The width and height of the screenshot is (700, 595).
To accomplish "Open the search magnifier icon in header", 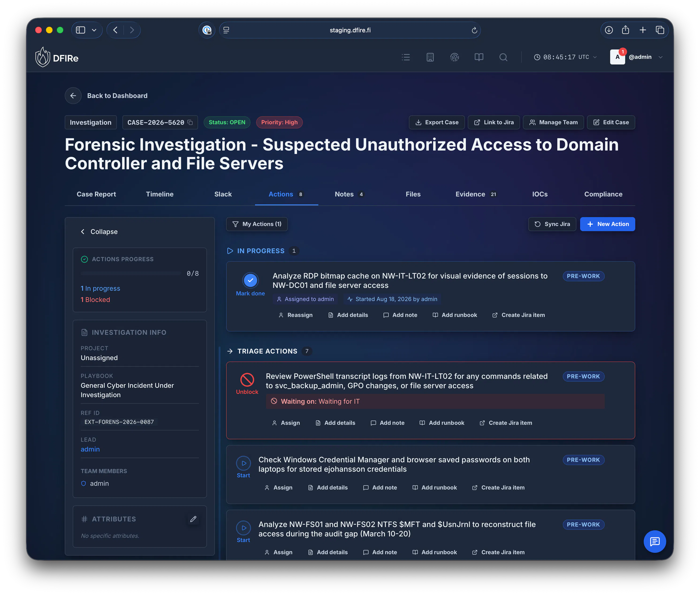I will (x=503, y=57).
